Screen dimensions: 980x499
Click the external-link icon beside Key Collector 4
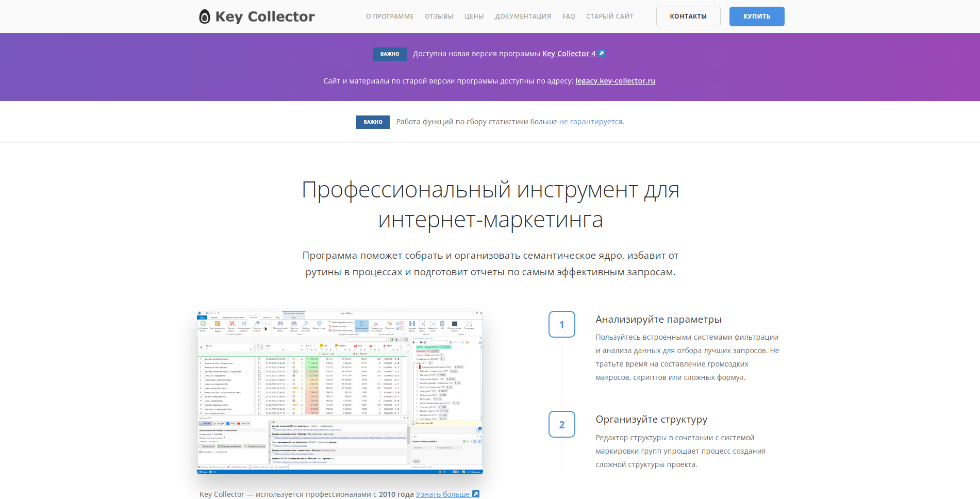click(602, 53)
